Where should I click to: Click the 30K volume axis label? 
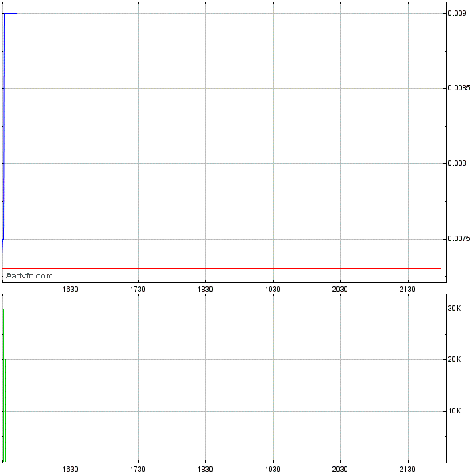click(454, 309)
